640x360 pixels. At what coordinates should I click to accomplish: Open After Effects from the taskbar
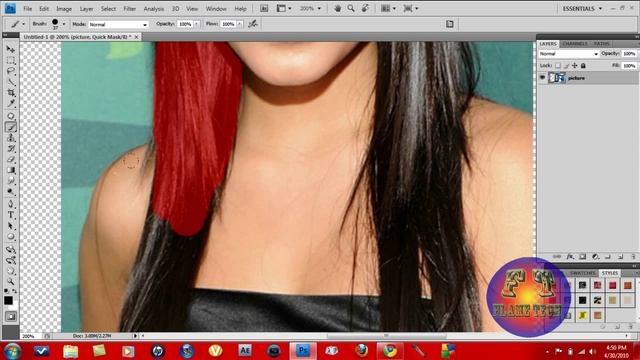click(244, 351)
